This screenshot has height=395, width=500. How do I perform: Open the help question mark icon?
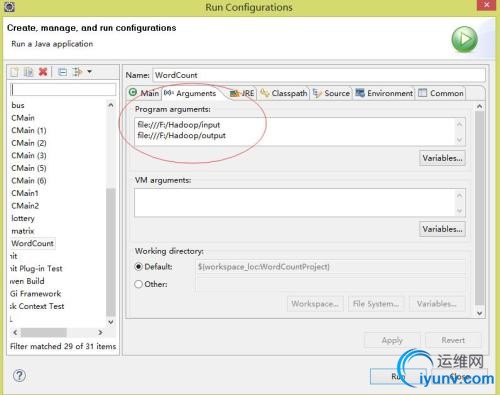pos(19,376)
